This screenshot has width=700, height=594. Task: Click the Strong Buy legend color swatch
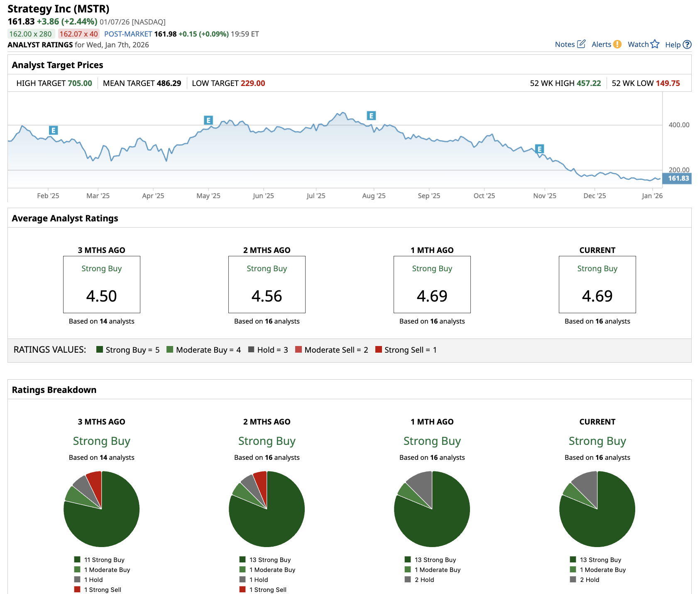100,349
